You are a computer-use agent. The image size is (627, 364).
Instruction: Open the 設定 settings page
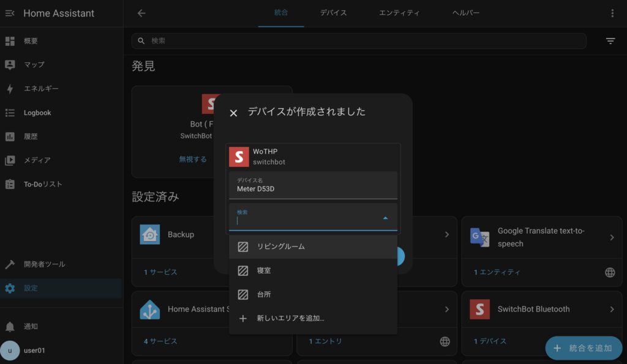pyautogui.click(x=61, y=288)
